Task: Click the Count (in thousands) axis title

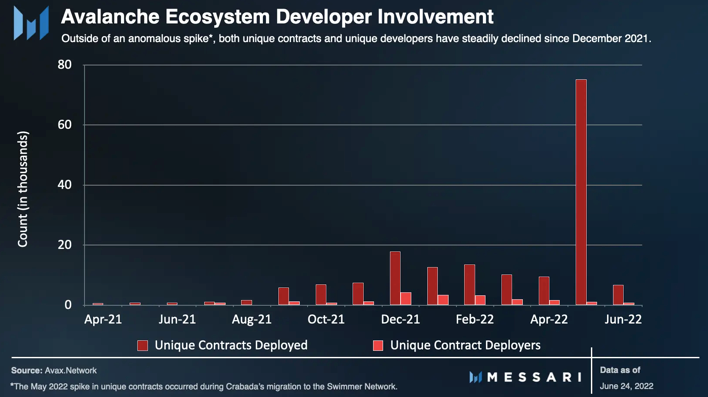Action: point(23,189)
